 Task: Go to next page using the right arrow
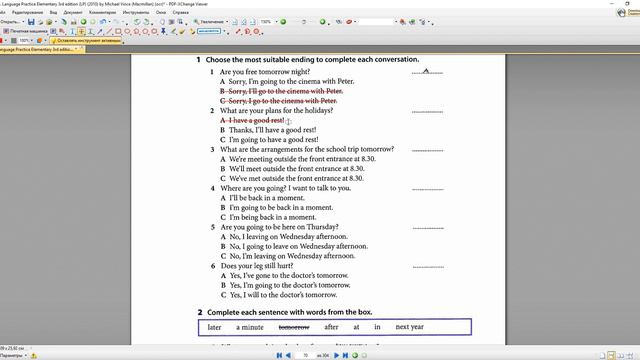[336, 356]
